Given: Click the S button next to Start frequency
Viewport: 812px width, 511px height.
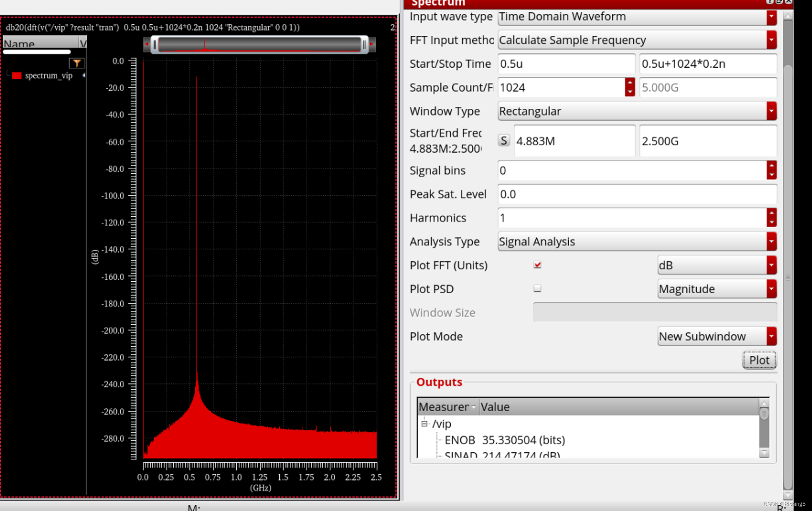Looking at the screenshot, I should tap(504, 140).
